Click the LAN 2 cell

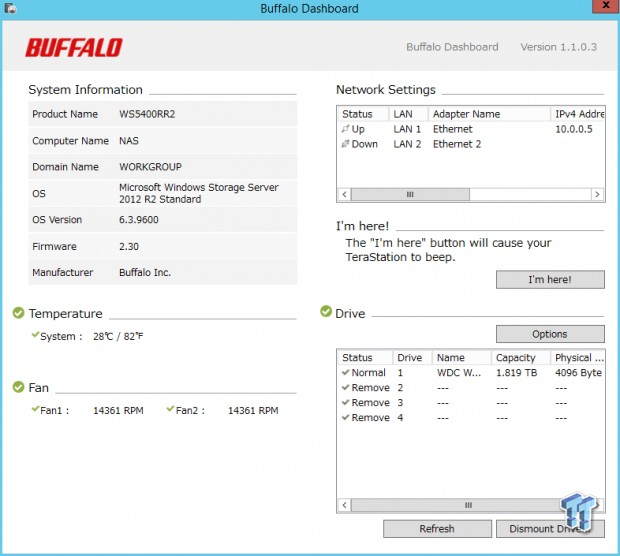click(407, 144)
